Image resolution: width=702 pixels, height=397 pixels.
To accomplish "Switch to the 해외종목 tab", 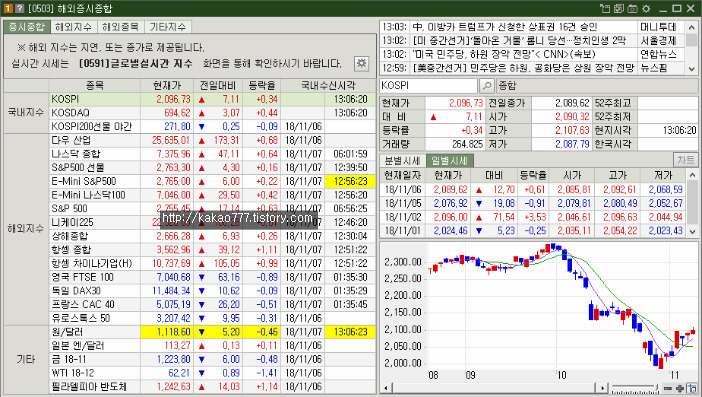I will click(120, 27).
